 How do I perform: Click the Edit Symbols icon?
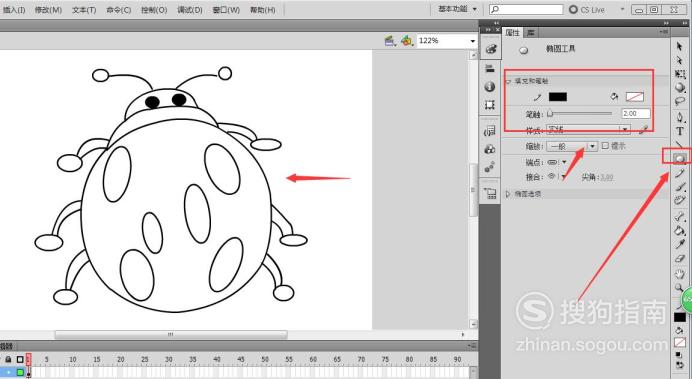click(406, 41)
